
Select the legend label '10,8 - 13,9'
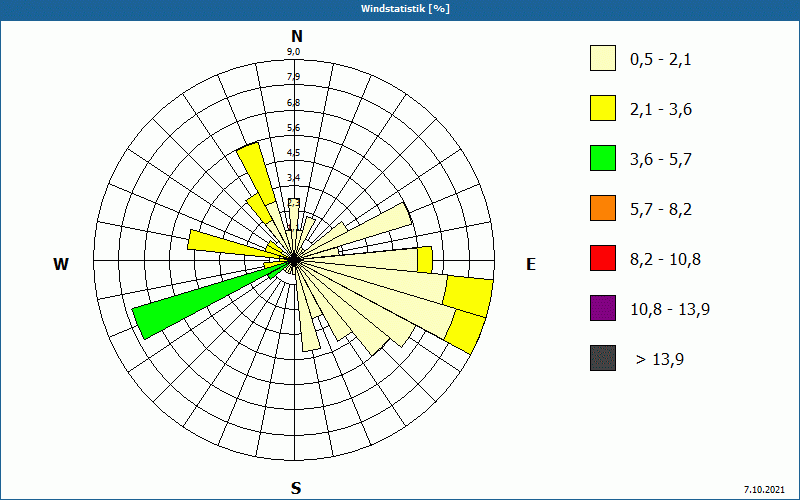[670, 310]
